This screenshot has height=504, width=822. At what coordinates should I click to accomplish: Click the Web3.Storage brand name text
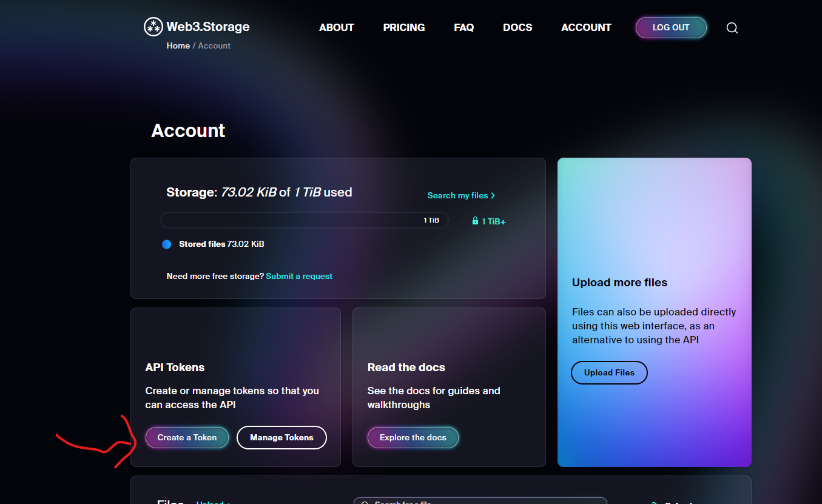(x=208, y=27)
